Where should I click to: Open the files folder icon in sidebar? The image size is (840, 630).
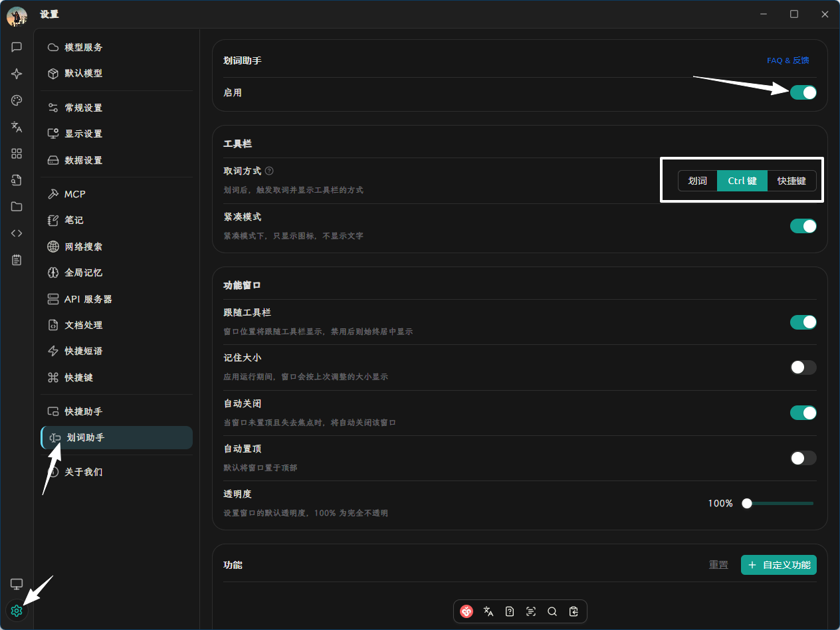pos(17,207)
